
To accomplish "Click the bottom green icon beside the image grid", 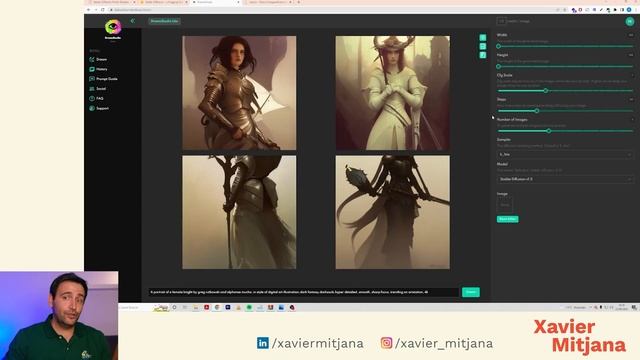I will tap(483, 55).
